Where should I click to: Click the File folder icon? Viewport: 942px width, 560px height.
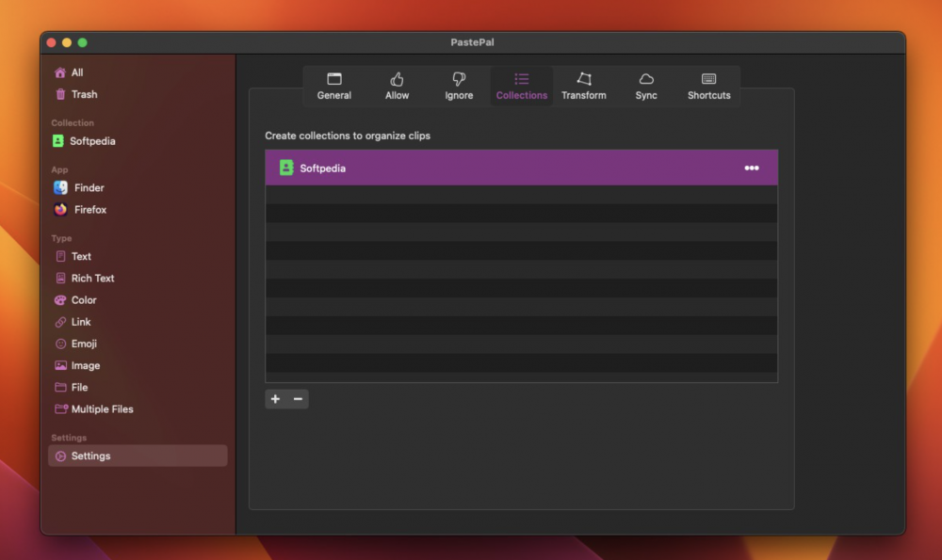click(60, 387)
